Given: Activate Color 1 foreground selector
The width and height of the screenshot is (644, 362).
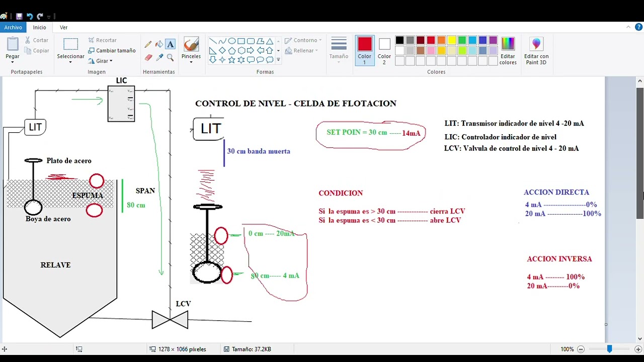Looking at the screenshot, I should (x=365, y=51).
